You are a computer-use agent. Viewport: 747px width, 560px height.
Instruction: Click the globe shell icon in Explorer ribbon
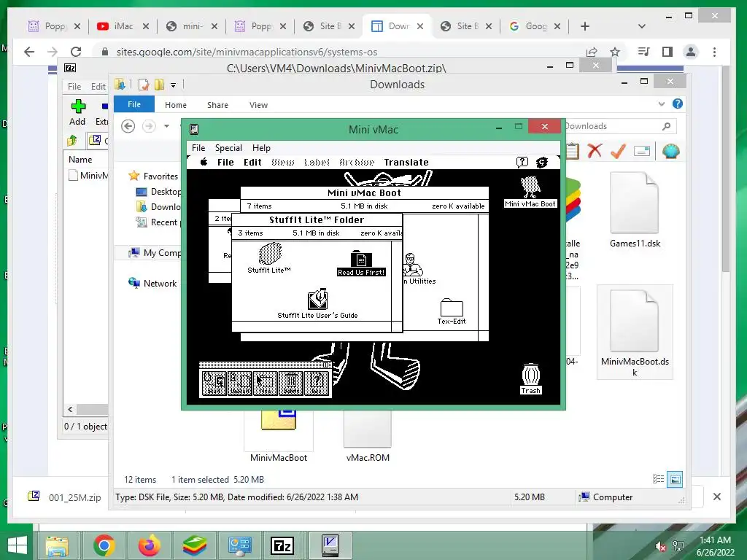(x=671, y=152)
